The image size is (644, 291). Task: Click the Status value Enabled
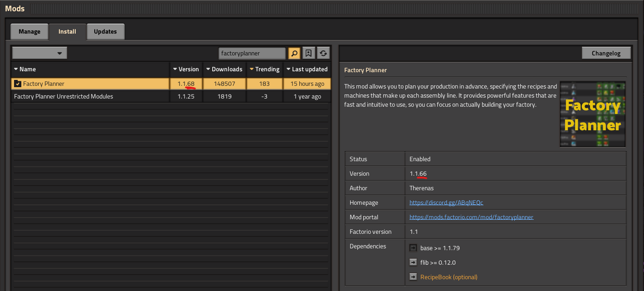coord(420,159)
